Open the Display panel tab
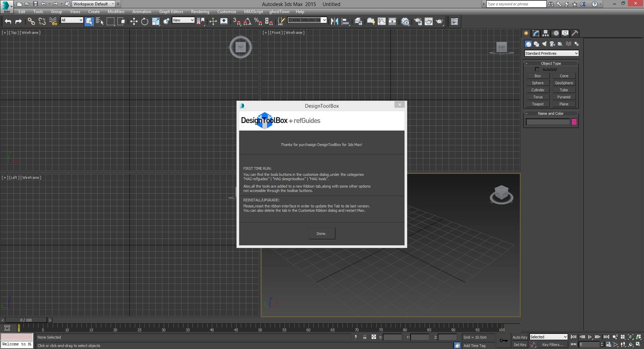 [x=565, y=33]
